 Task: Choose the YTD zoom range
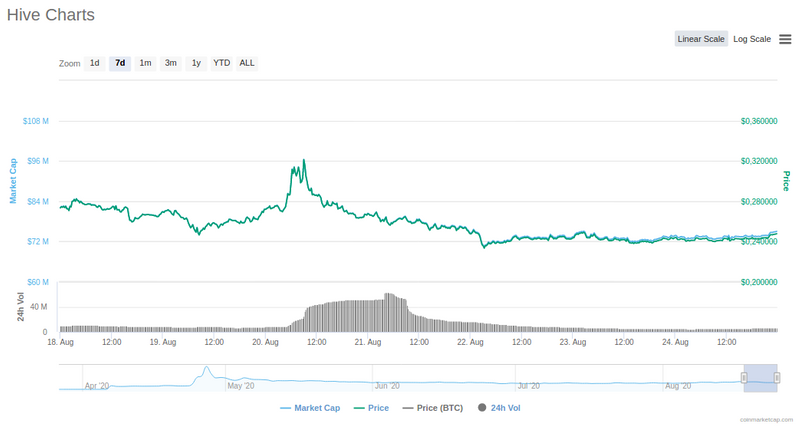(x=221, y=63)
